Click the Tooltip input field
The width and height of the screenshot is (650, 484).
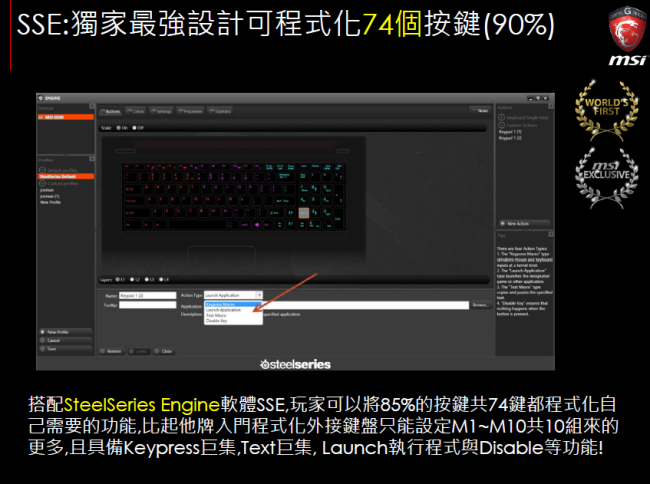(x=148, y=305)
